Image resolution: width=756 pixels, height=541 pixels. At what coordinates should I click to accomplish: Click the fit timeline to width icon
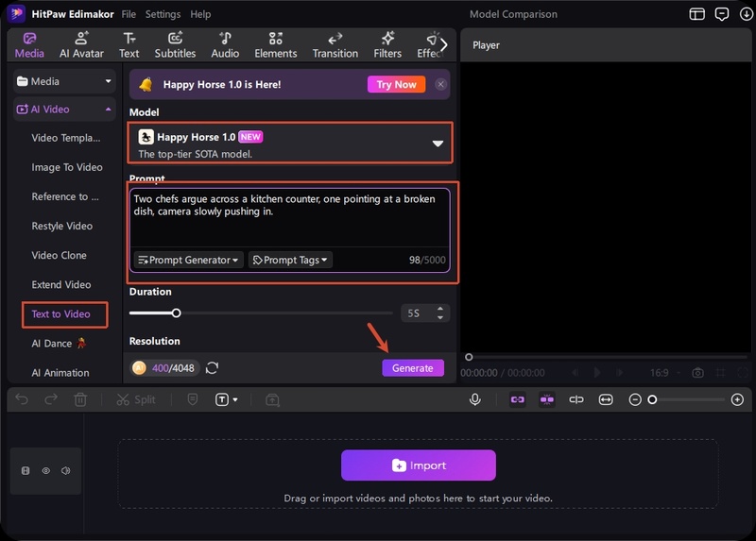pyautogui.click(x=606, y=399)
